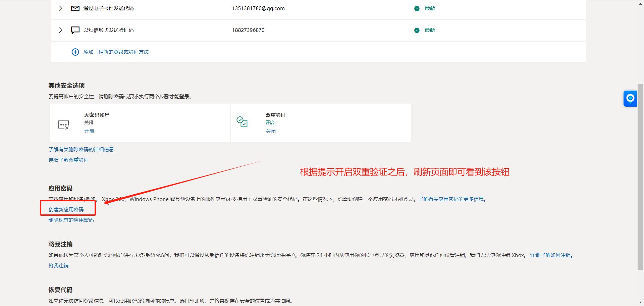Click the 将我注销 section heading
Image resolution: width=644 pixels, height=306 pixels.
(60, 244)
